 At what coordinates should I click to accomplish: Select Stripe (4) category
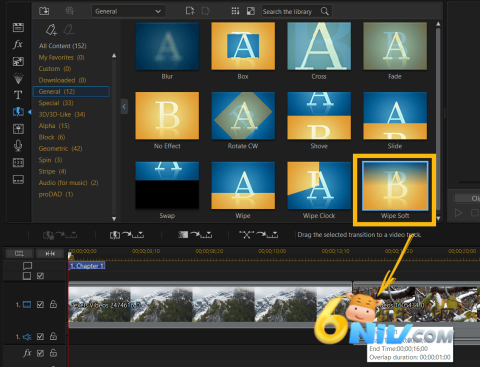52,171
